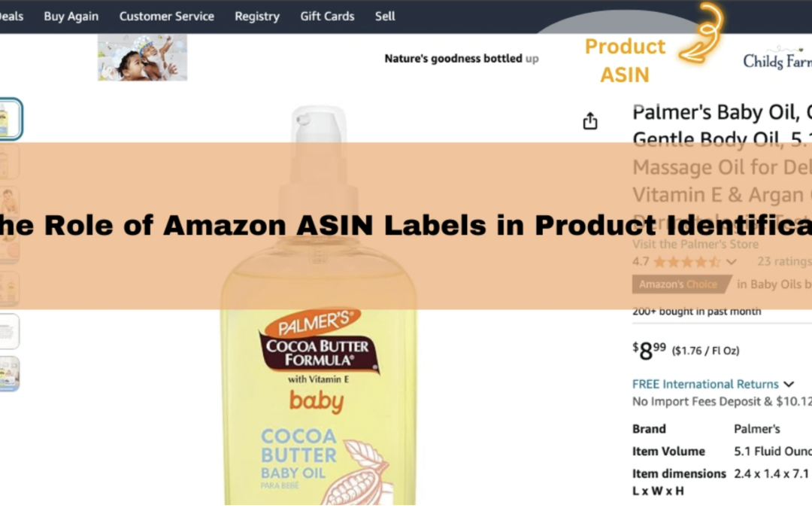Image resolution: width=812 pixels, height=508 pixels.
Task: Go to Customer Service in top bar
Action: pos(166,17)
